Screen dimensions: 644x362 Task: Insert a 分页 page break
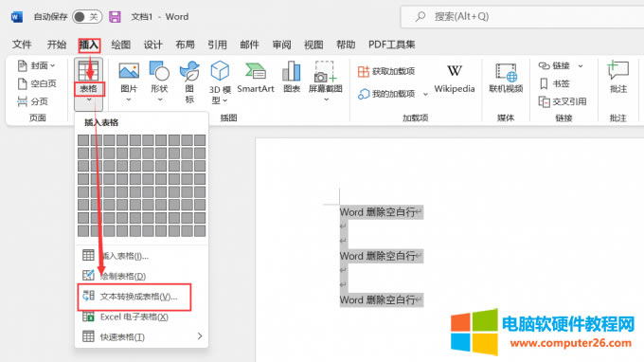click(32, 101)
